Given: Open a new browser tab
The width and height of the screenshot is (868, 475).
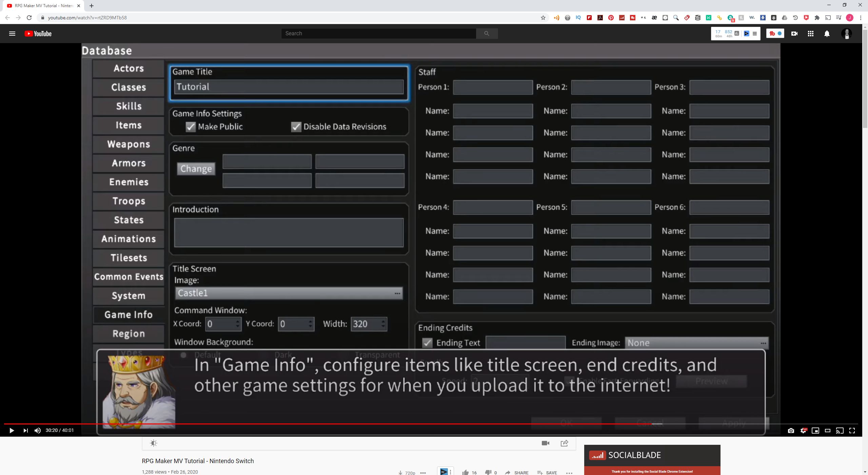Looking at the screenshot, I should pos(92,6).
